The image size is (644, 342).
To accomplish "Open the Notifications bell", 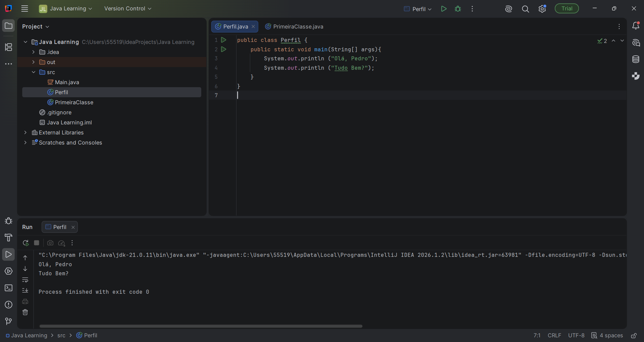I will pyautogui.click(x=636, y=26).
